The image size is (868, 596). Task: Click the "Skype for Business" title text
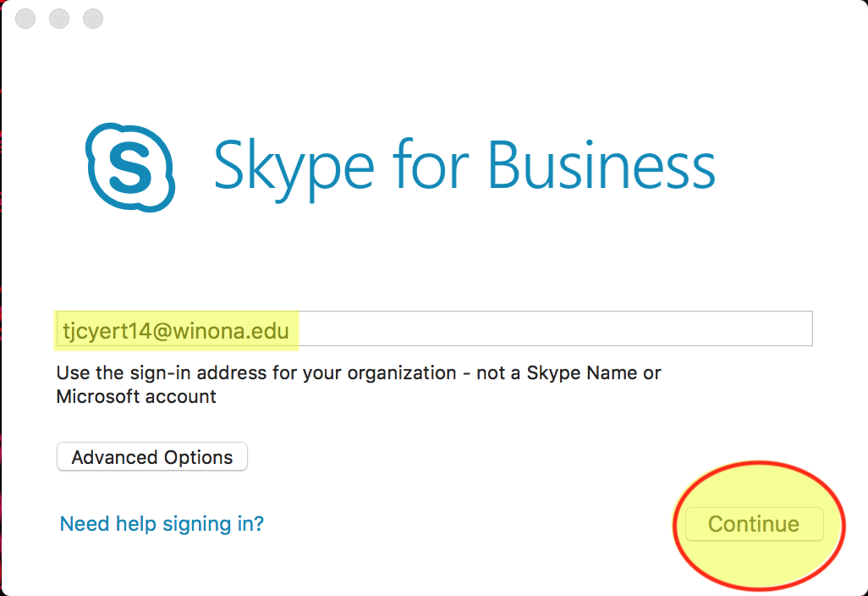(x=464, y=167)
